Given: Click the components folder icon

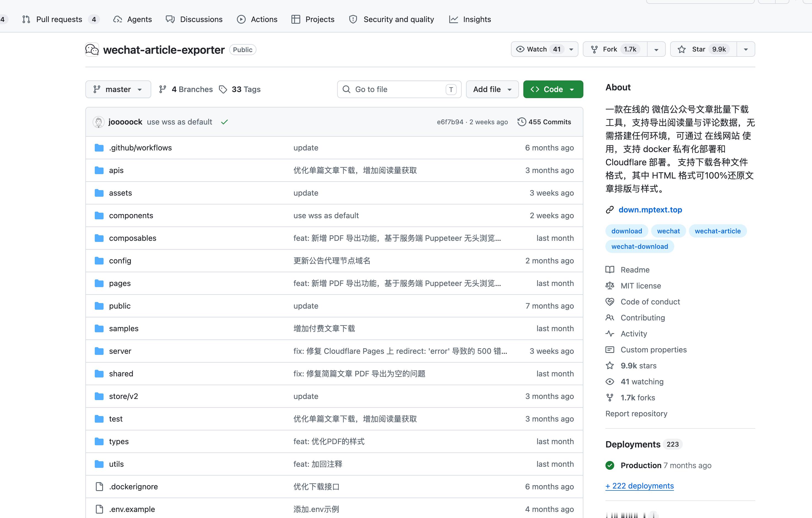Looking at the screenshot, I should pyautogui.click(x=99, y=215).
